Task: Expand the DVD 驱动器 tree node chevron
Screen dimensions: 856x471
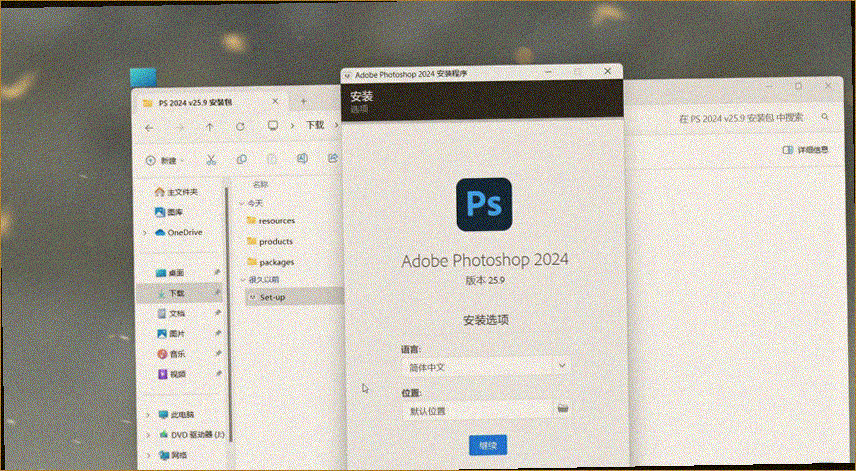Action: point(148,436)
